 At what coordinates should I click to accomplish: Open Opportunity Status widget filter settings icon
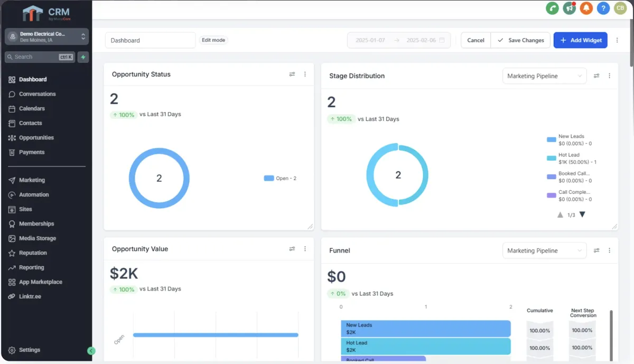pos(292,74)
